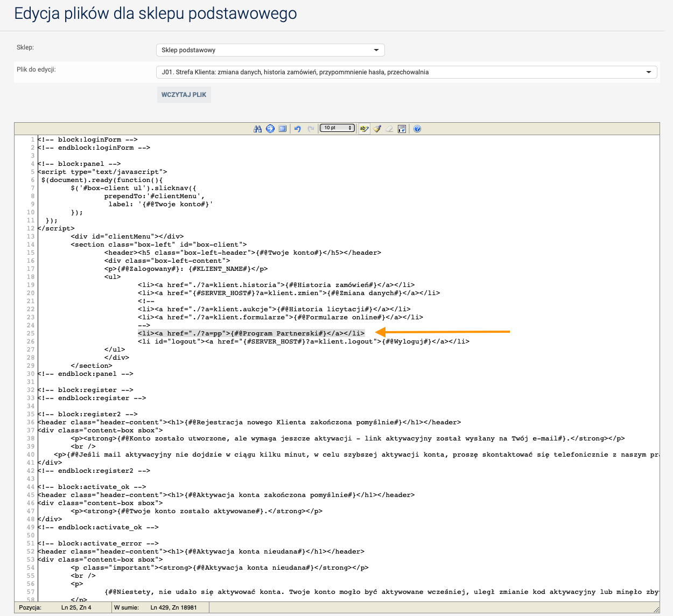Image resolution: width=673 pixels, height=616 pixels.
Task: Toggle syntax highlighting (ab pencil icon)
Action: coord(364,129)
